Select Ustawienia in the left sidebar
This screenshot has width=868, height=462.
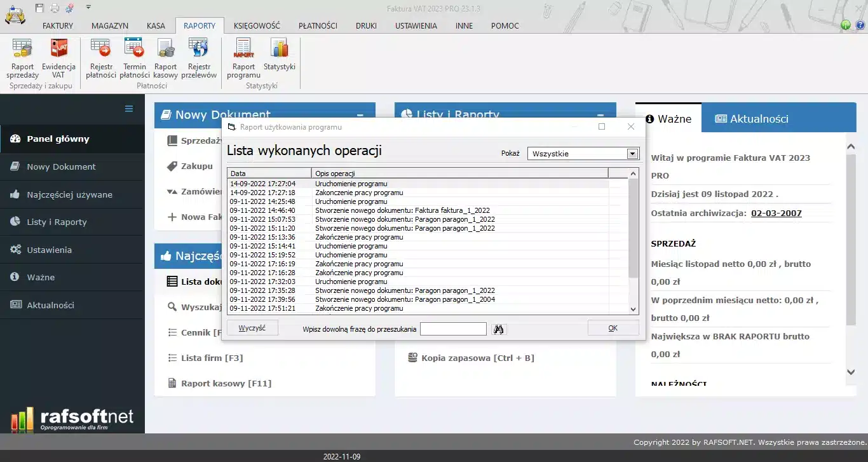[49, 250]
